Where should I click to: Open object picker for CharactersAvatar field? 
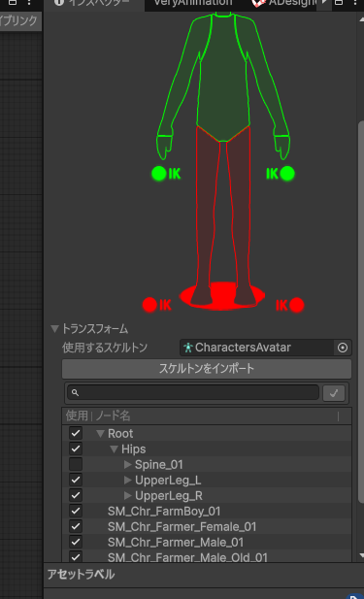(343, 348)
